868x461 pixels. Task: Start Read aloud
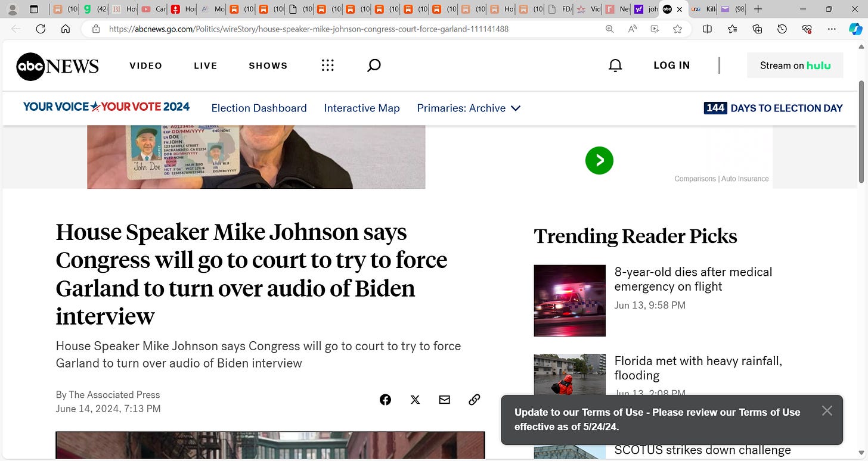click(633, 29)
